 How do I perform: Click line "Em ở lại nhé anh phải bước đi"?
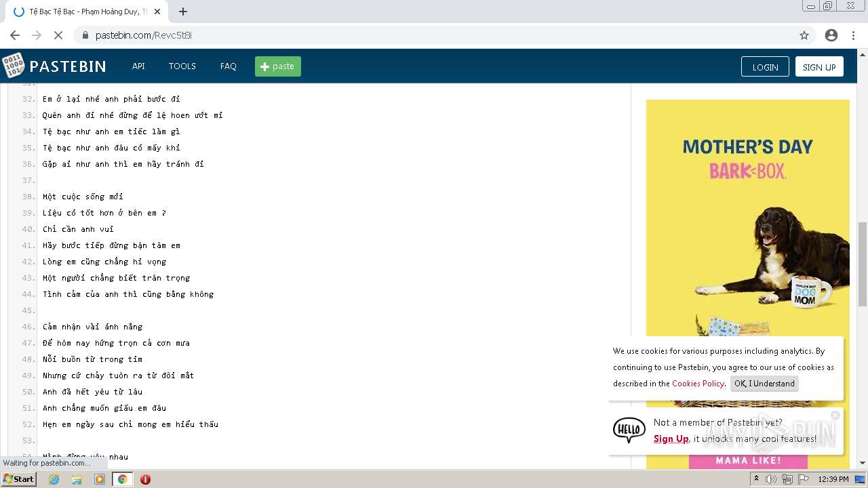pyautogui.click(x=111, y=99)
